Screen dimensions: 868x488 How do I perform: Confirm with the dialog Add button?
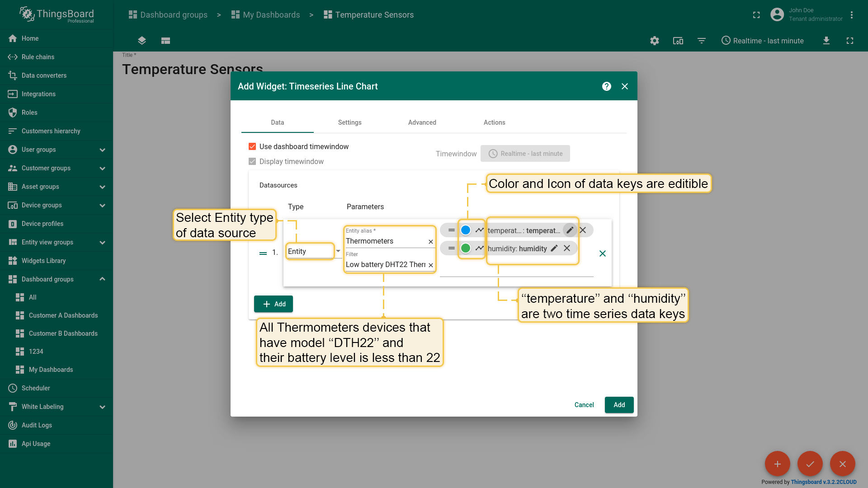(x=619, y=405)
